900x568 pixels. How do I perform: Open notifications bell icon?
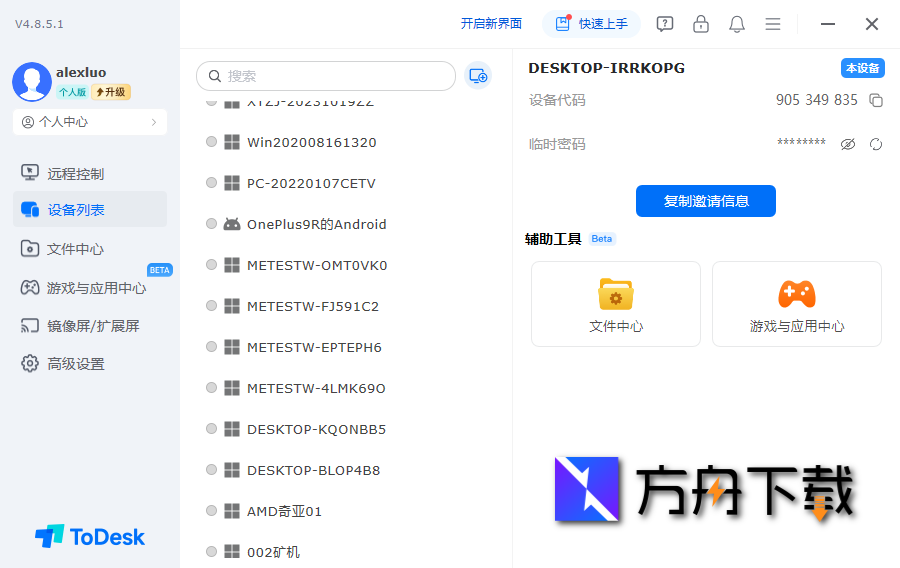pos(737,24)
